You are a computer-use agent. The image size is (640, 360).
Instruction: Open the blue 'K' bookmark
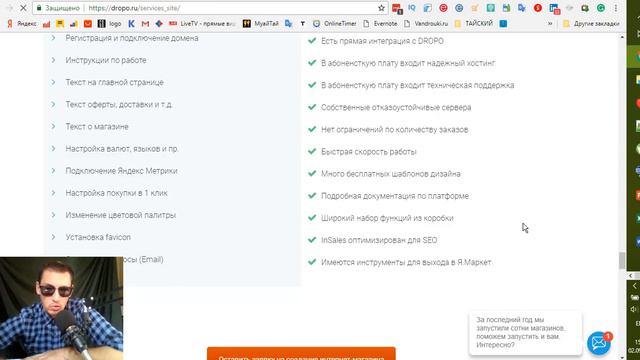pos(131,24)
